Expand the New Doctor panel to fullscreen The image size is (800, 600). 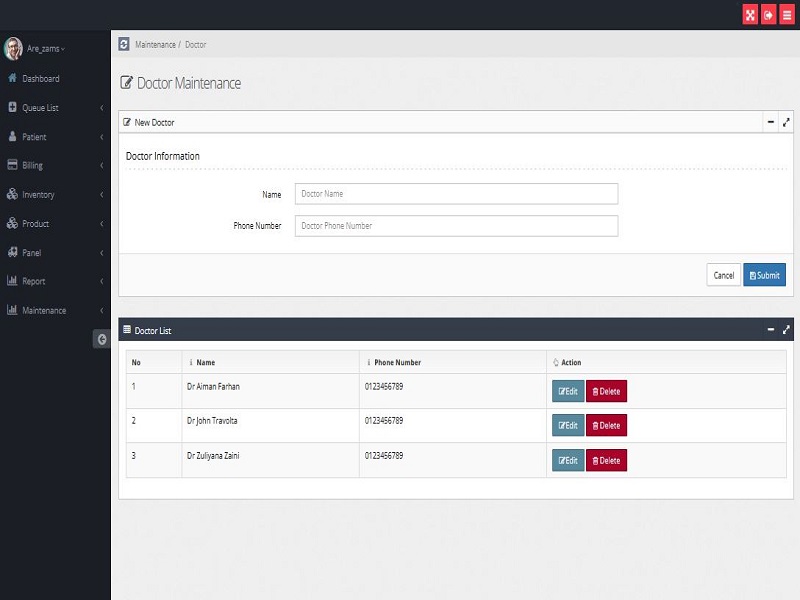[x=786, y=122]
